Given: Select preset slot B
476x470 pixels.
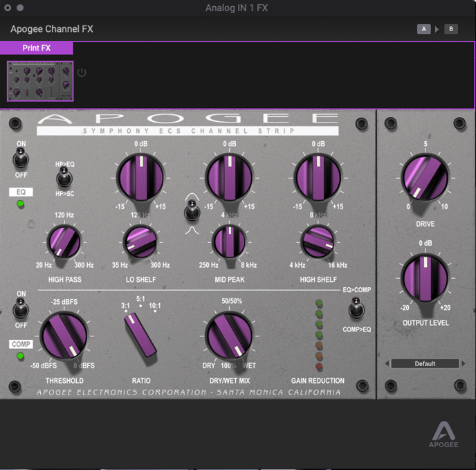Looking at the screenshot, I should tap(451, 29).
